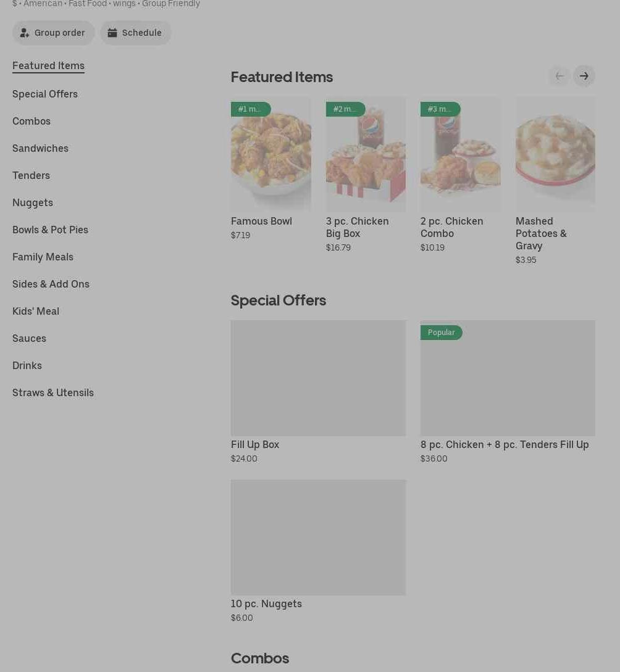Open the Special Offers menu section
The width and height of the screenshot is (620, 672).
[x=45, y=94]
